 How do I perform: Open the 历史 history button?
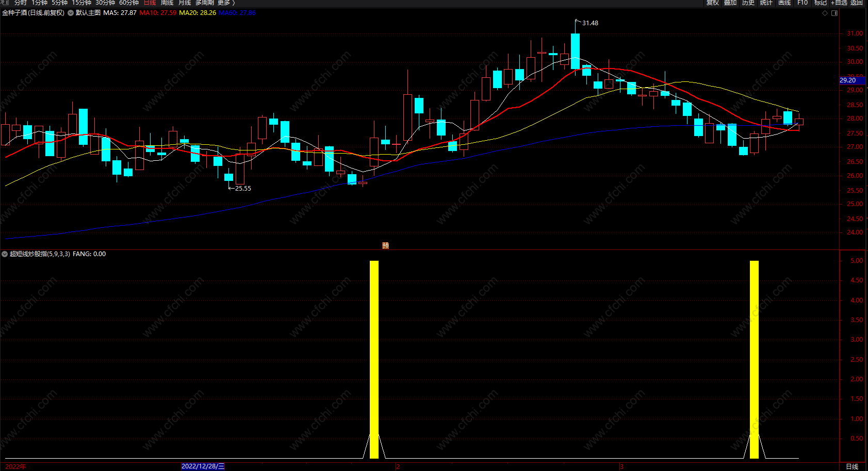(748, 3)
